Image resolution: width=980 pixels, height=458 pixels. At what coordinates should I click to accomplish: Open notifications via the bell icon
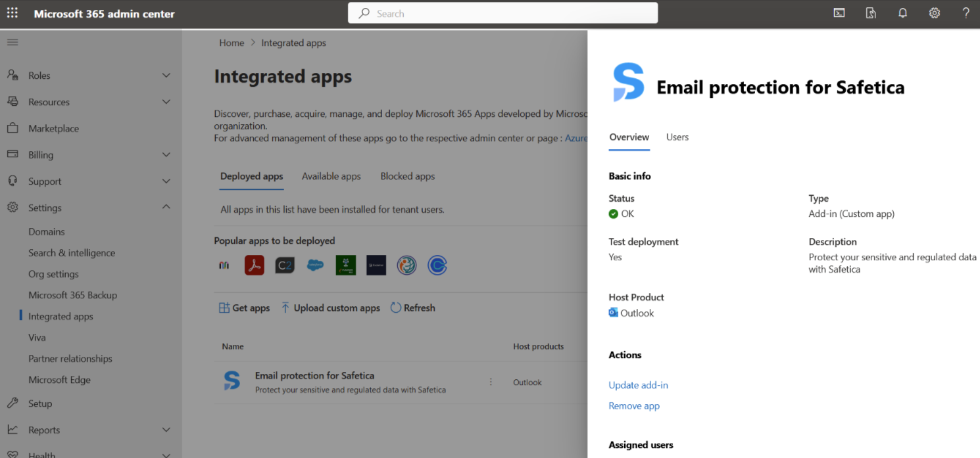pyautogui.click(x=902, y=12)
